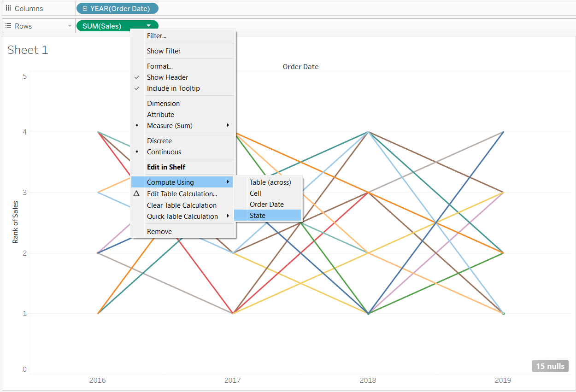Image resolution: width=576 pixels, height=392 pixels.
Task: Set the field to Continuous
Action: 183,152
